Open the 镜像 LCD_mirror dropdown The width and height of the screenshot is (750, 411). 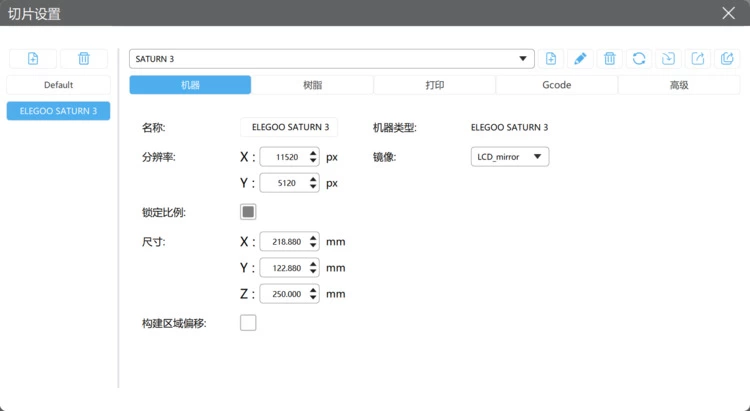click(509, 157)
